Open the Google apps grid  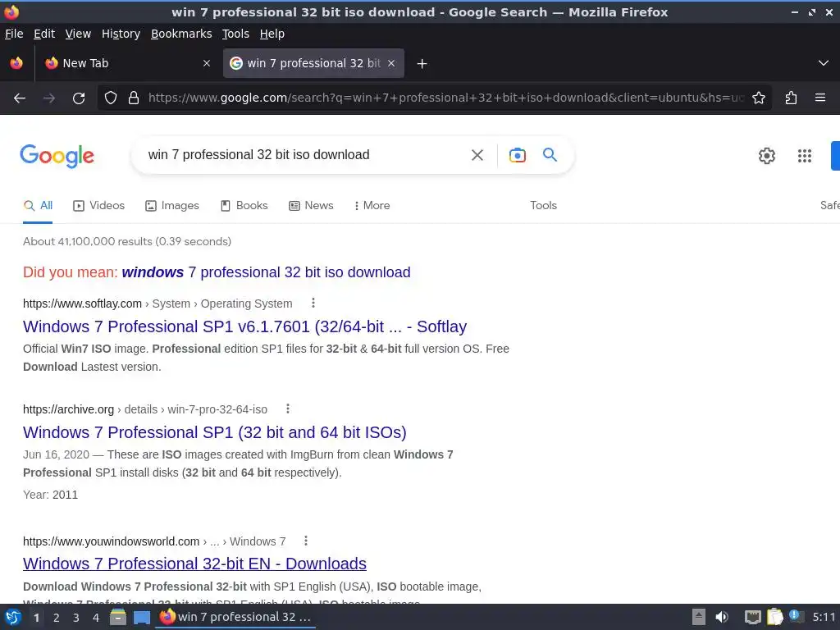(x=805, y=156)
